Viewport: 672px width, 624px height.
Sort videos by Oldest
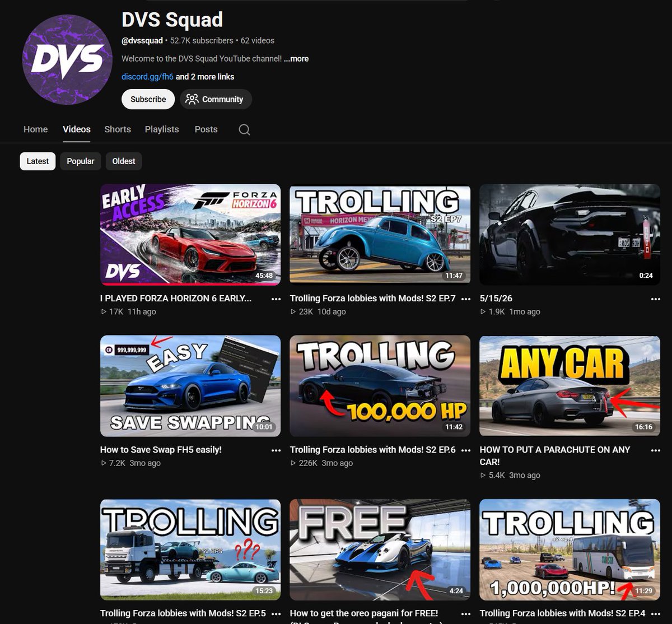(x=124, y=161)
